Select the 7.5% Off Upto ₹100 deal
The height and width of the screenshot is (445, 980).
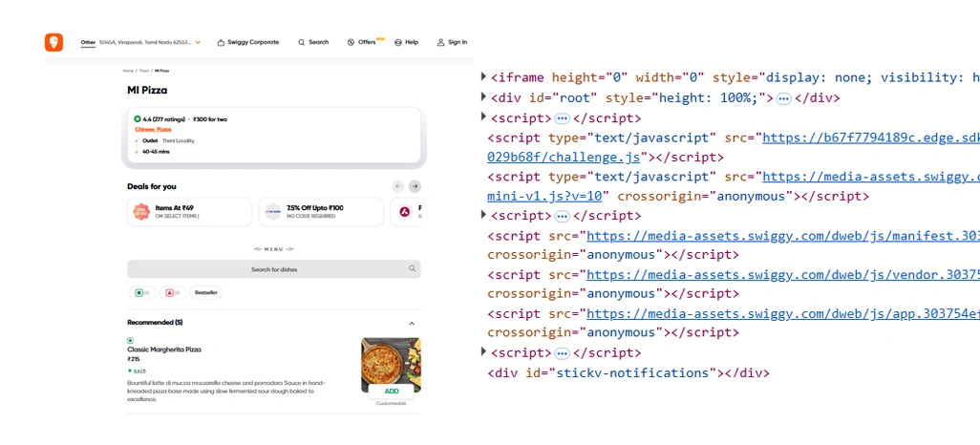pyautogui.click(x=320, y=212)
